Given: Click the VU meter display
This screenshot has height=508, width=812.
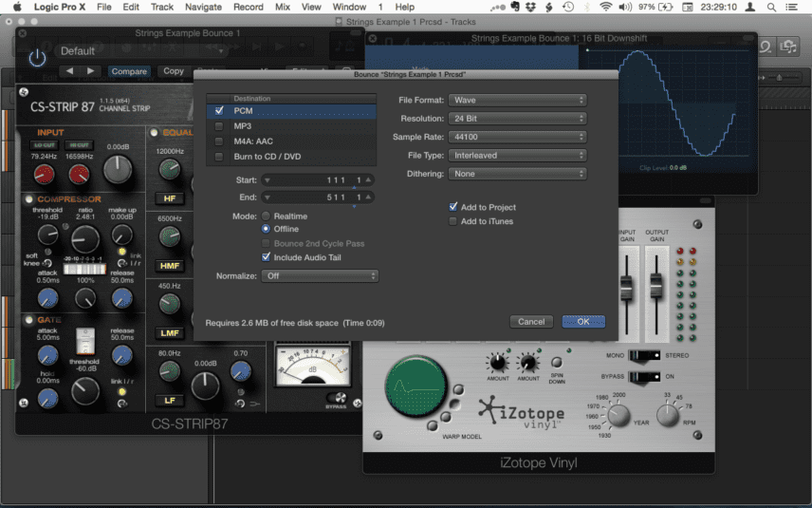Looking at the screenshot, I should [x=313, y=366].
